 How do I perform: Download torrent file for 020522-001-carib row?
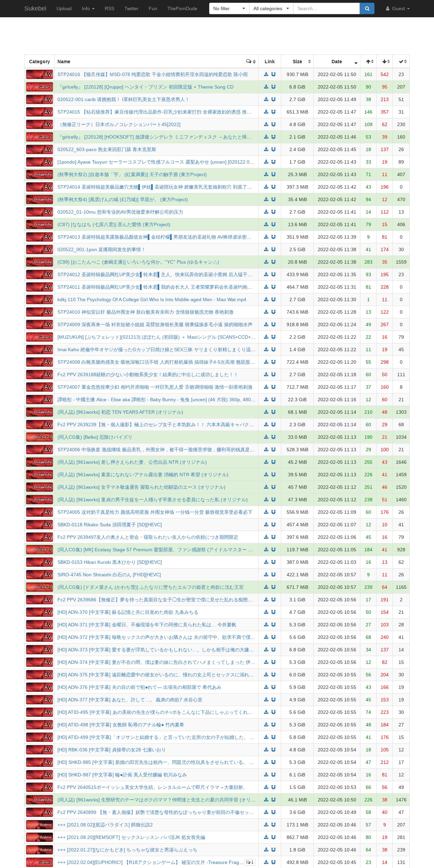266,99
